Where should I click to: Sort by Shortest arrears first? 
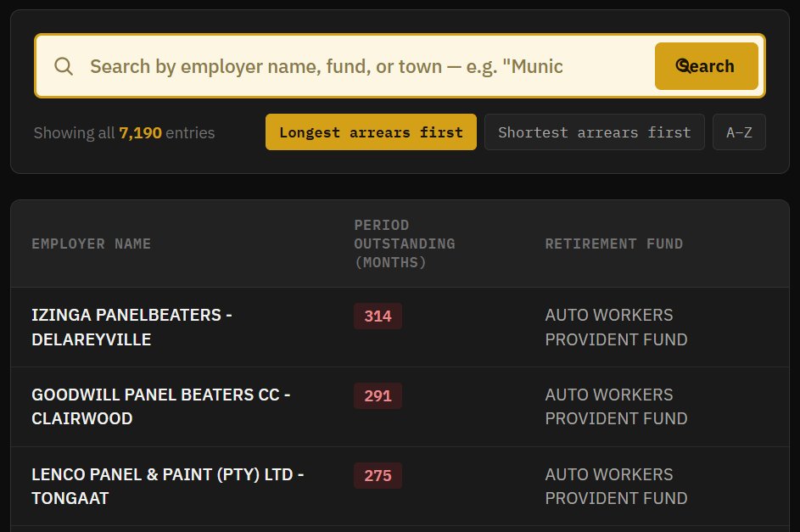pyautogui.click(x=595, y=132)
